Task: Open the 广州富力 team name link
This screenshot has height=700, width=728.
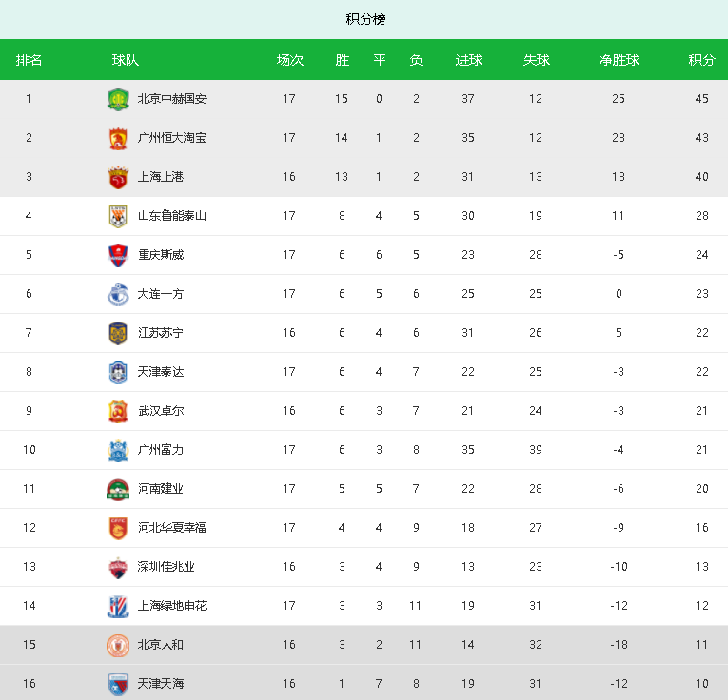Action: tap(161, 450)
